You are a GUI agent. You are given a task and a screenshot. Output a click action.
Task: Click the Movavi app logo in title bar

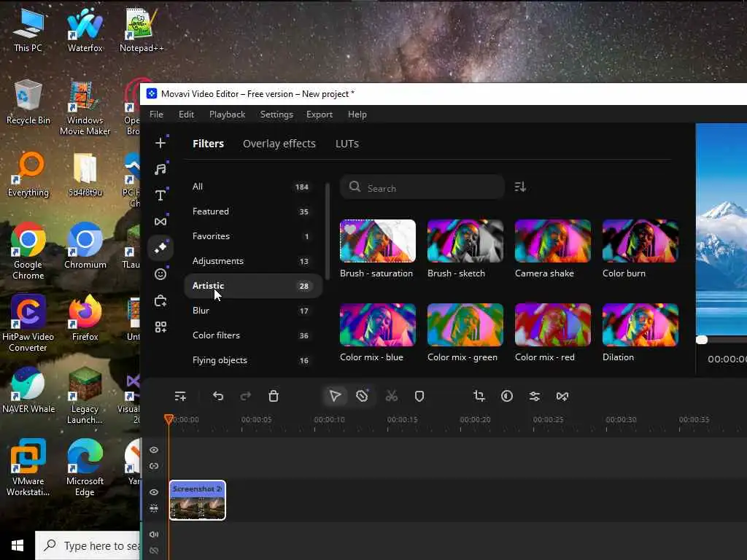click(x=152, y=94)
